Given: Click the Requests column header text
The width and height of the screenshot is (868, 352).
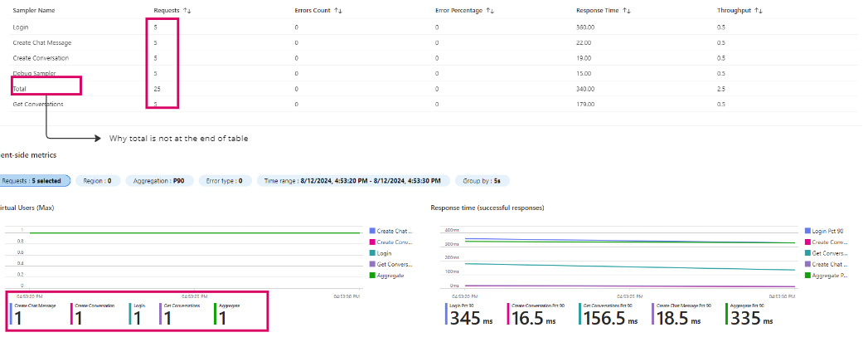Looking at the screenshot, I should coord(167,11).
